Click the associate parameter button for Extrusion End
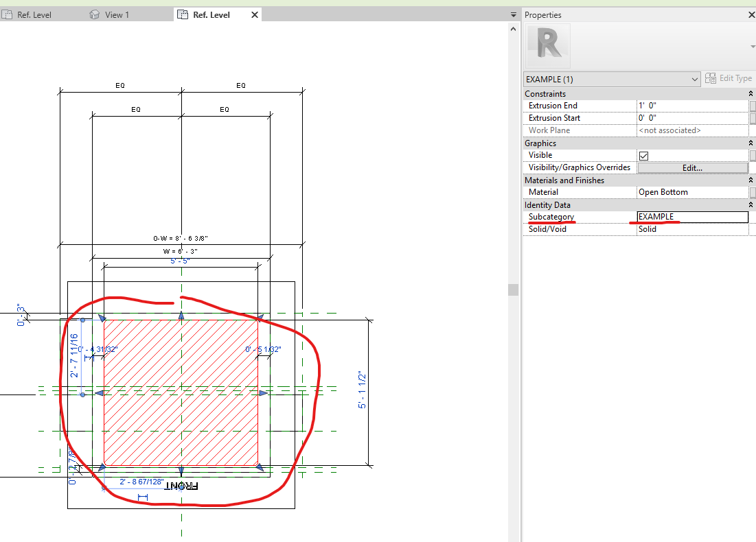The width and height of the screenshot is (756, 542). tap(753, 106)
